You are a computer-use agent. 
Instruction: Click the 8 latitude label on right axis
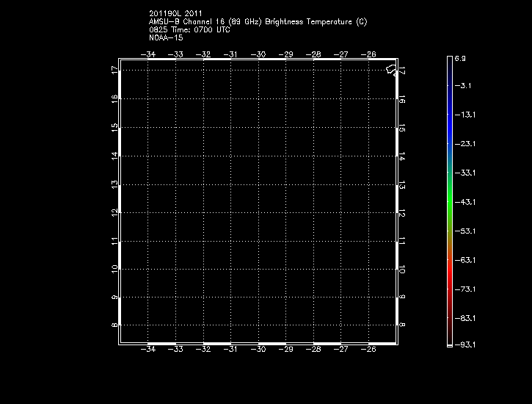tap(402, 325)
